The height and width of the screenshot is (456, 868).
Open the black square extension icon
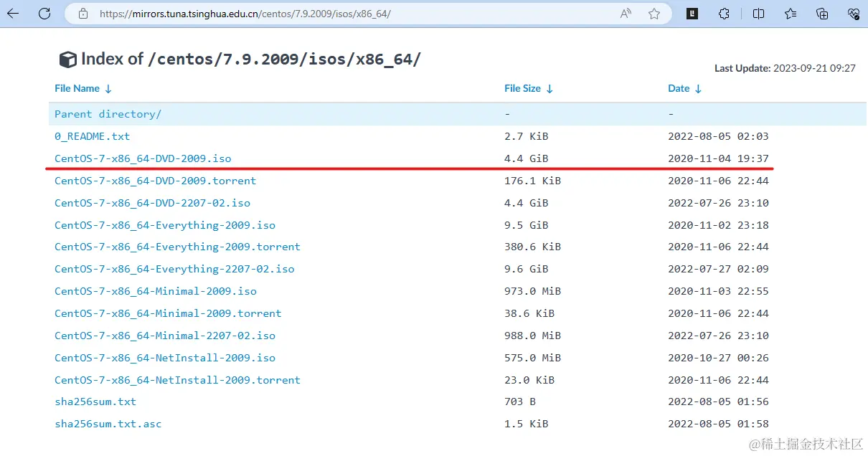click(692, 13)
